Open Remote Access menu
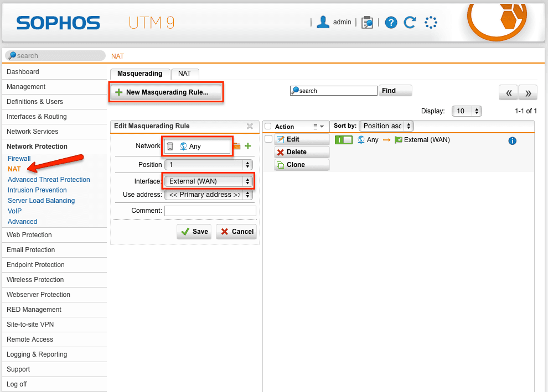Viewport: 548px width, 392px height. pyautogui.click(x=54, y=339)
